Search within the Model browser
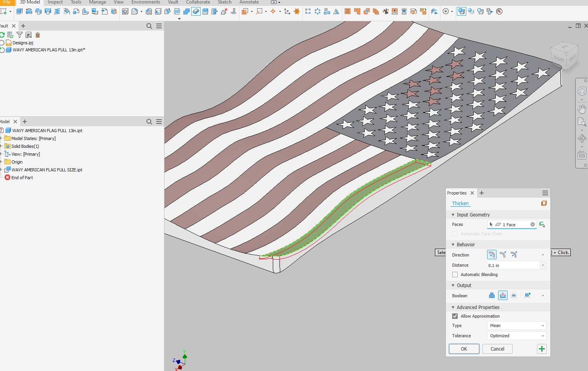 tap(149, 122)
